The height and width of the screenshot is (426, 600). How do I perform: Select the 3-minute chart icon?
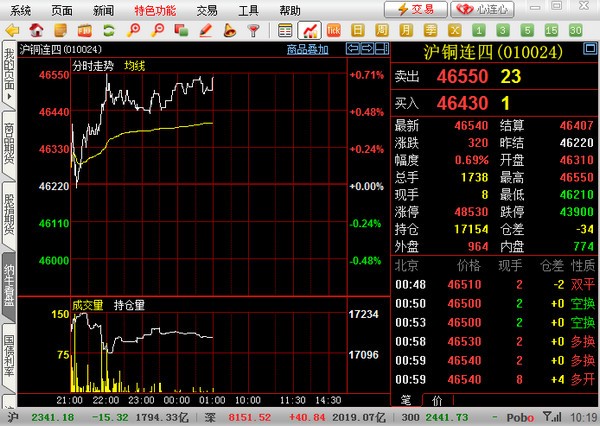[x=503, y=30]
